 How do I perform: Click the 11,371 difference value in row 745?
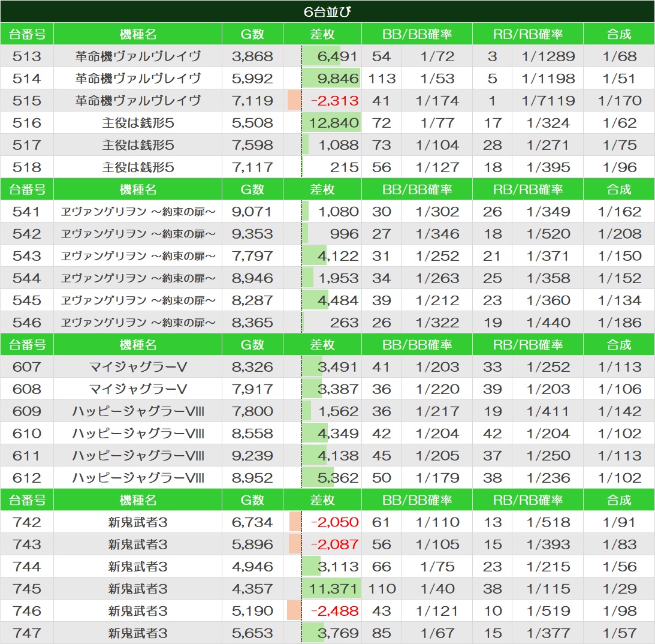[333, 588]
